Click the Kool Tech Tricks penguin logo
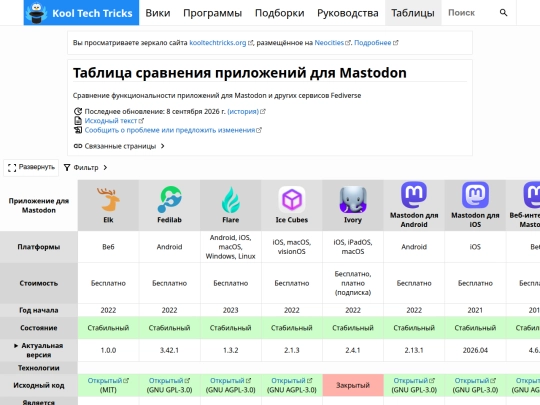Image resolution: width=540 pixels, height=405 pixels. [x=38, y=13]
